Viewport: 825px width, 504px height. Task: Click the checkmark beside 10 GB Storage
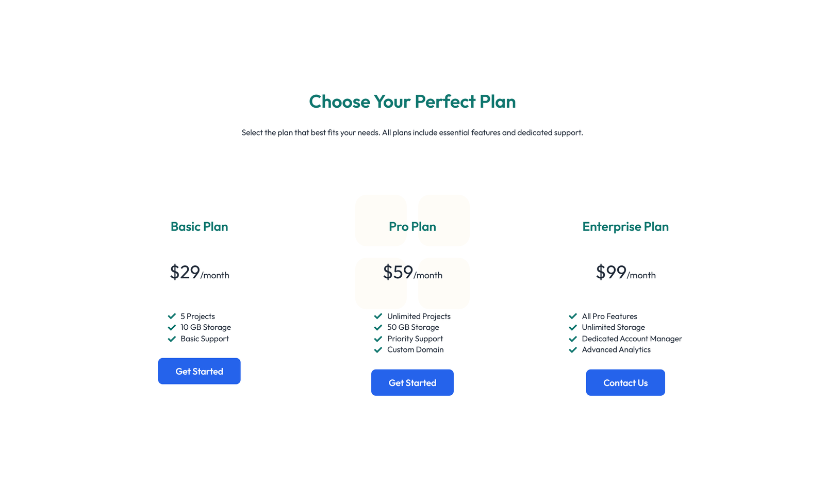pyautogui.click(x=172, y=327)
